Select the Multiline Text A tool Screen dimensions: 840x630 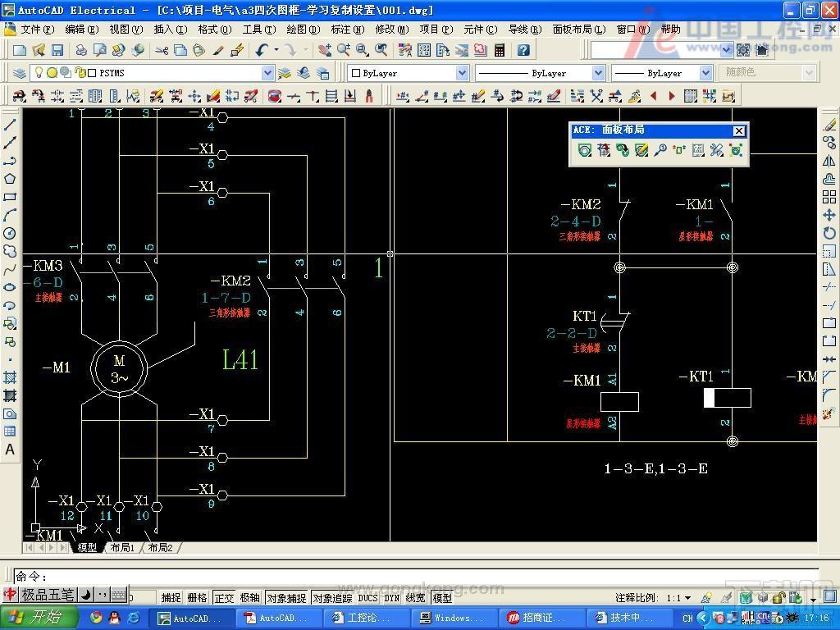[x=10, y=450]
